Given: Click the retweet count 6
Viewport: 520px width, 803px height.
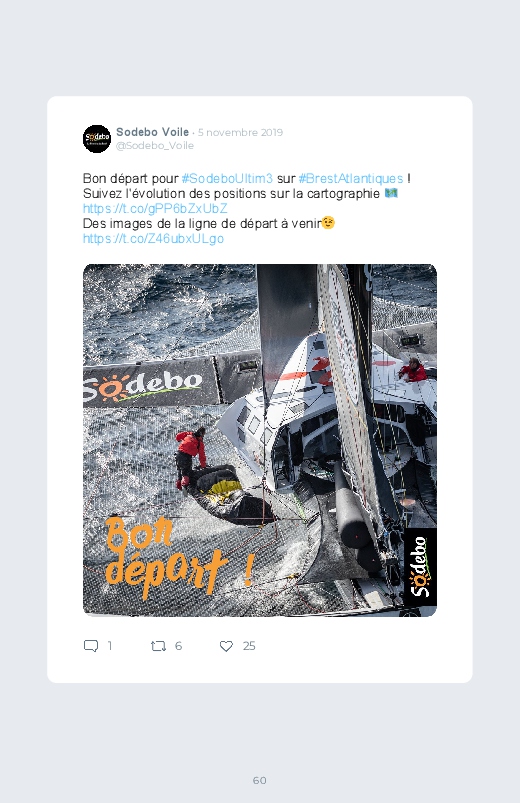Looking at the screenshot, I should tap(178, 646).
